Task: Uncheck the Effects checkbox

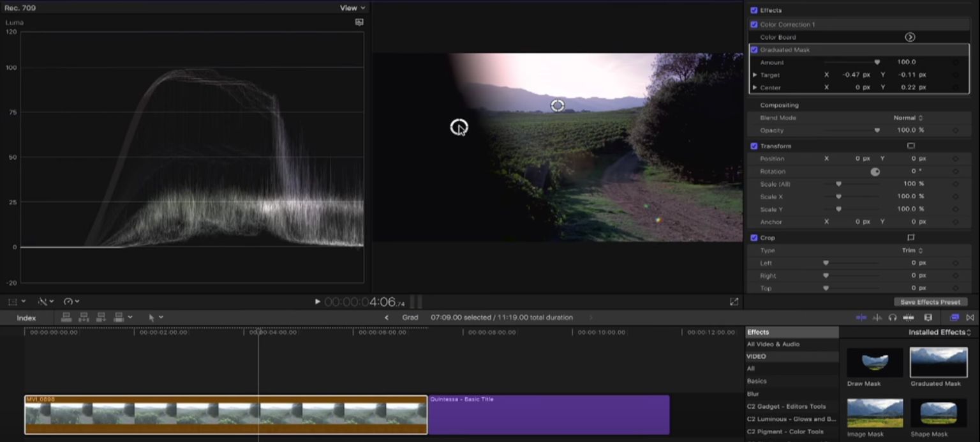Action: point(754,10)
